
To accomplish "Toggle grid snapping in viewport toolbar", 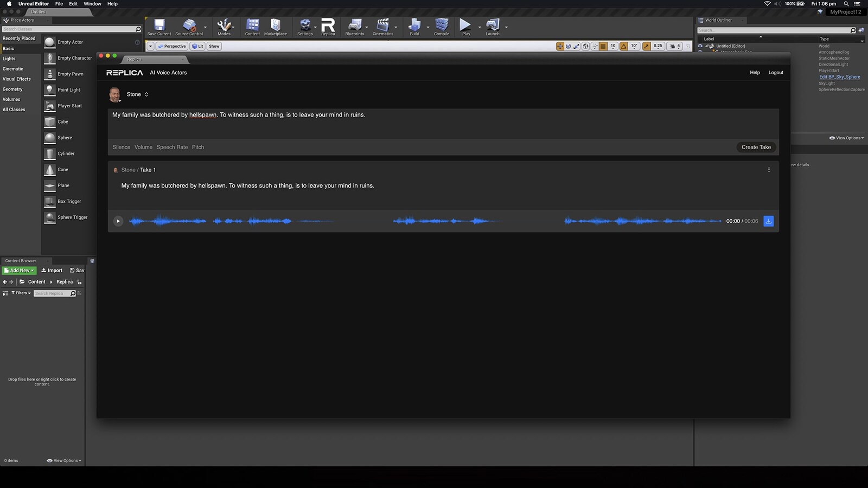I will [603, 46].
